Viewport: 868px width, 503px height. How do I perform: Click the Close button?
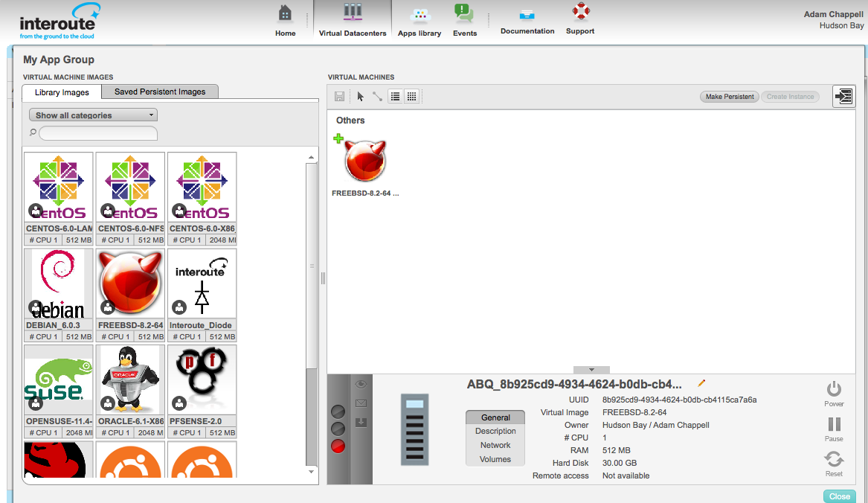click(x=840, y=496)
